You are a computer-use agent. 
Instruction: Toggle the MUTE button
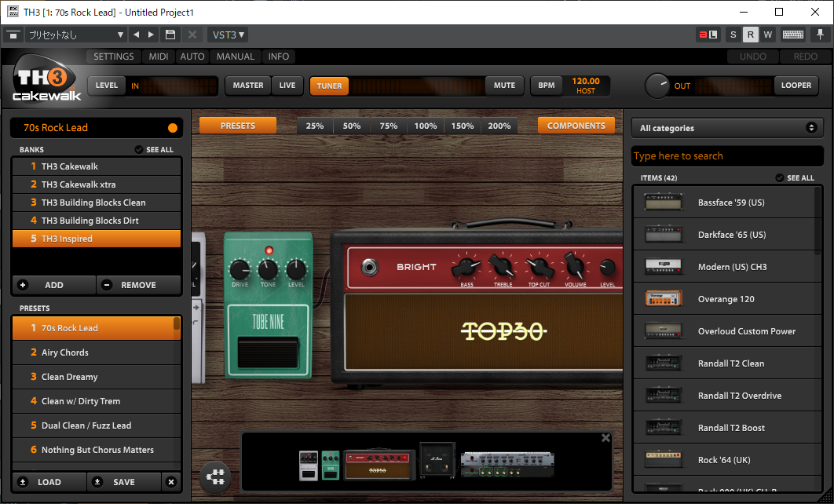click(x=504, y=85)
